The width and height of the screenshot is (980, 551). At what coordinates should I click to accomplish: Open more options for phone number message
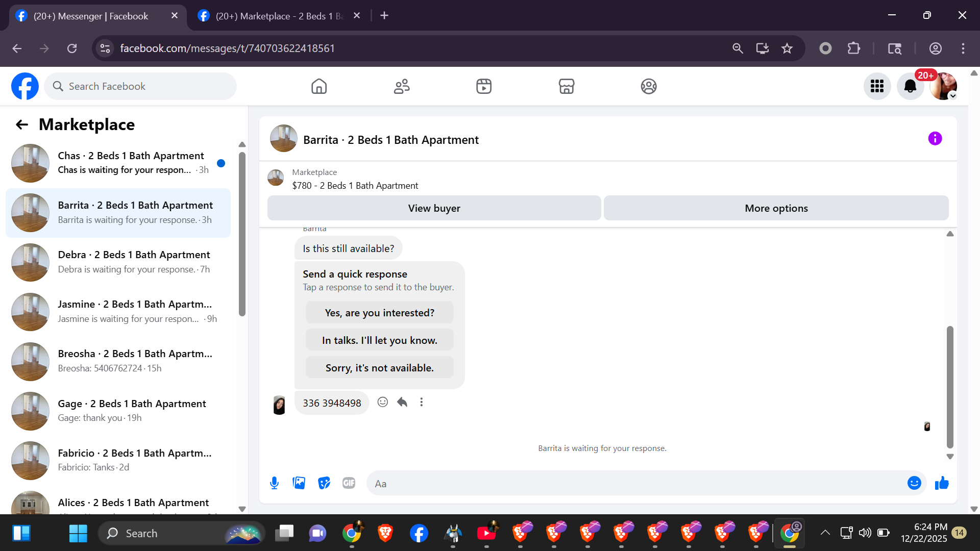[x=422, y=403]
